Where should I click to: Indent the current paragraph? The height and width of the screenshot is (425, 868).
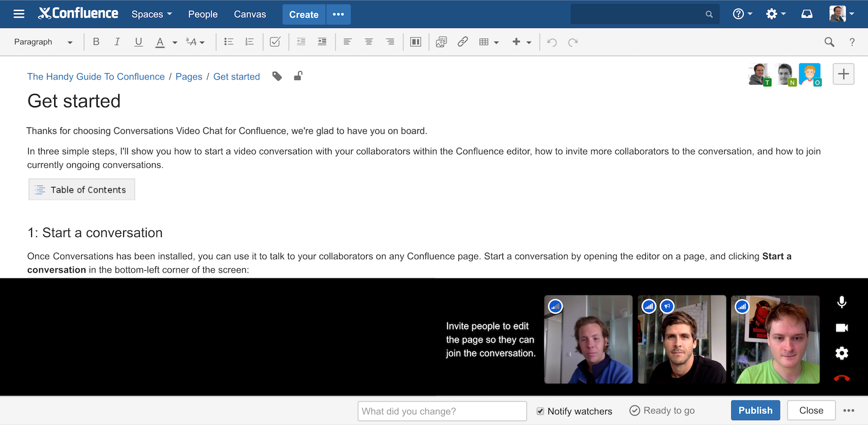click(322, 42)
